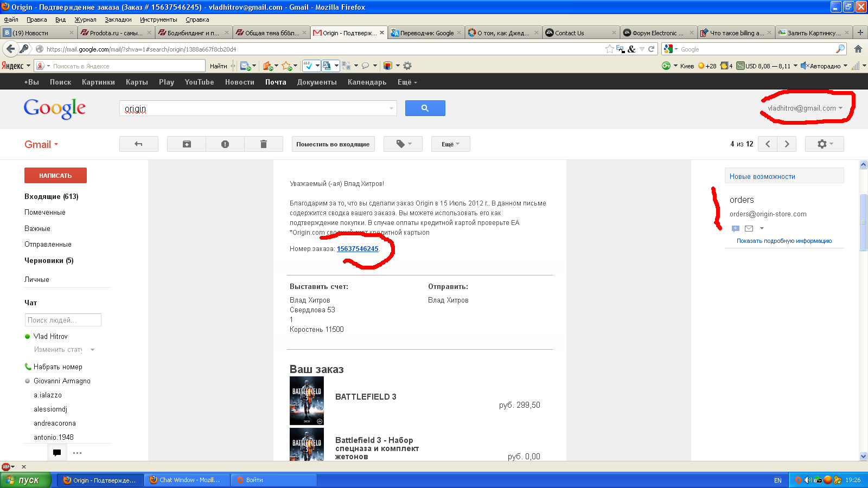Click the Battlefield 3 cover thumbnail
This screenshot has height=488, width=868.
(307, 401)
